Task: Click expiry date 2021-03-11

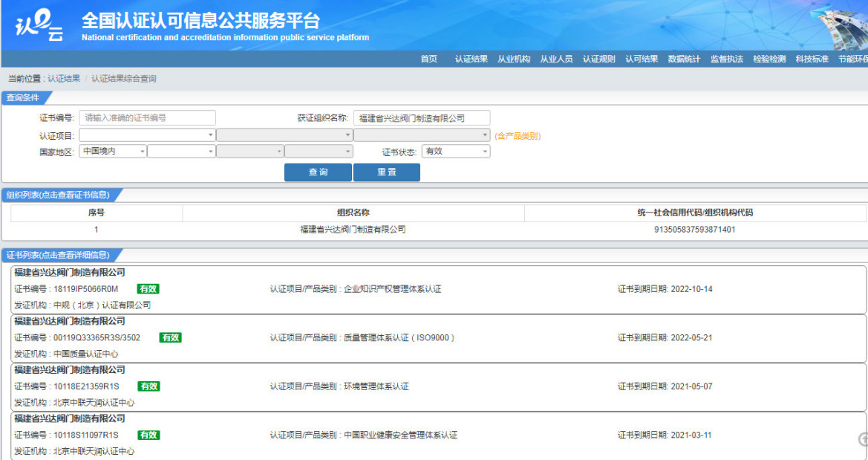Action: click(x=691, y=435)
